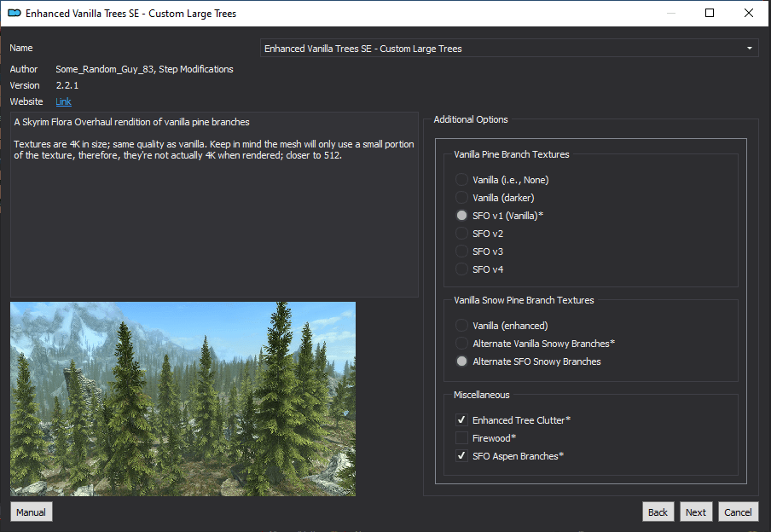Screen dimensions: 771x532
Task: Maximize the installer window
Action: point(710,13)
